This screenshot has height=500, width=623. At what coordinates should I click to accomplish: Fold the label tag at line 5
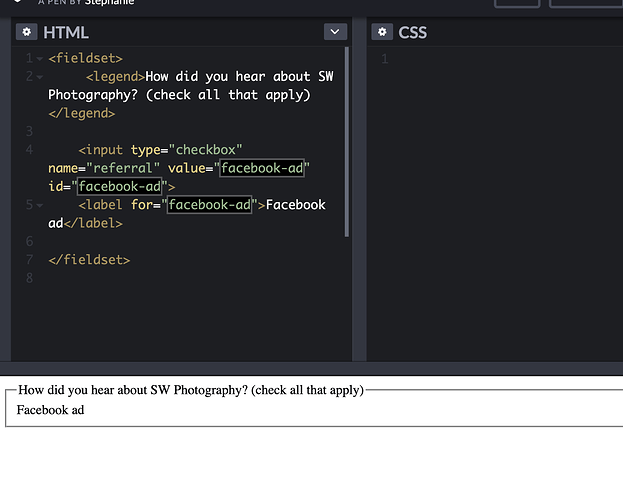39,205
